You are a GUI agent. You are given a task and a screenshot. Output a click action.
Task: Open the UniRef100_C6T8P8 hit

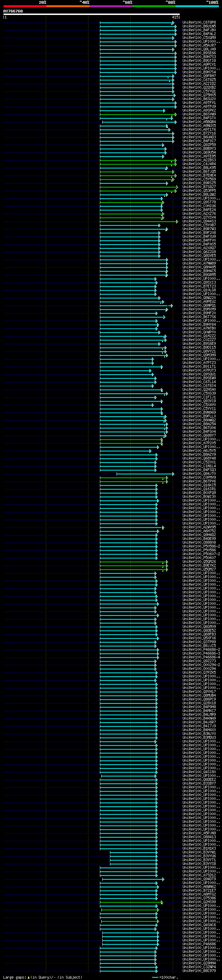[x=199, y=23]
